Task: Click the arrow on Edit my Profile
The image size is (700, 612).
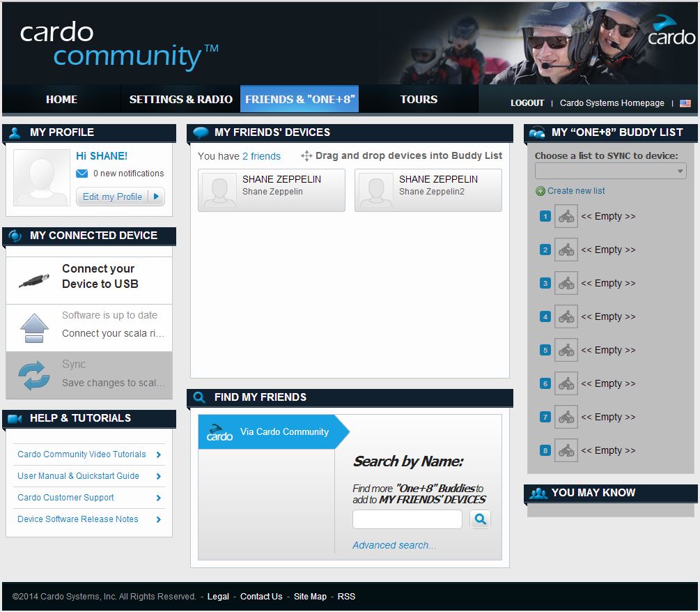Action: 156,197
